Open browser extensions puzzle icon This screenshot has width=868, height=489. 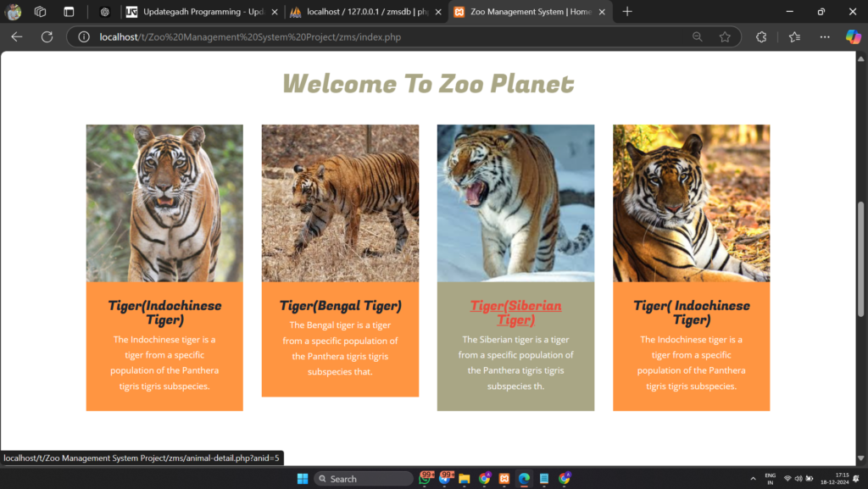click(761, 37)
